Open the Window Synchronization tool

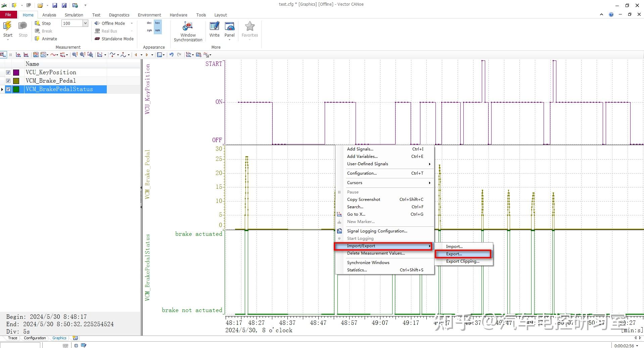[188, 32]
